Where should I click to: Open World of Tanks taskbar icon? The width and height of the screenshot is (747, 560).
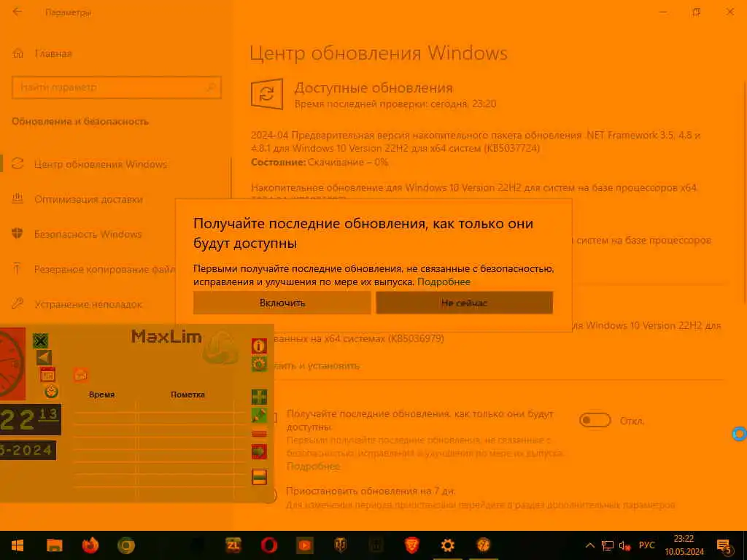click(340, 545)
